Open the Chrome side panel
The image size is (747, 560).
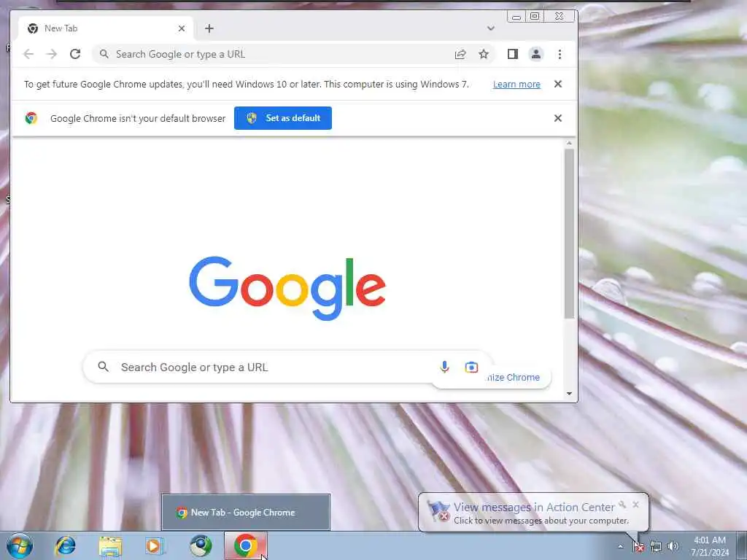click(513, 54)
